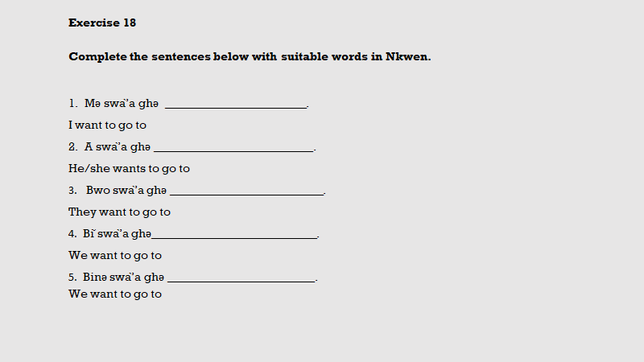Click the word 'Binə' in sentence 5

tap(94, 278)
